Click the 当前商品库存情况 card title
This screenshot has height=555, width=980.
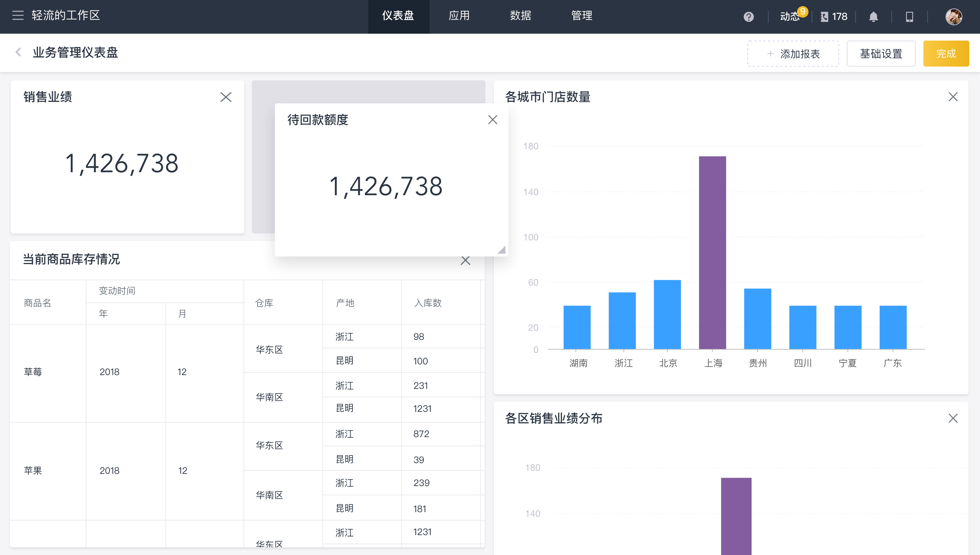point(72,259)
